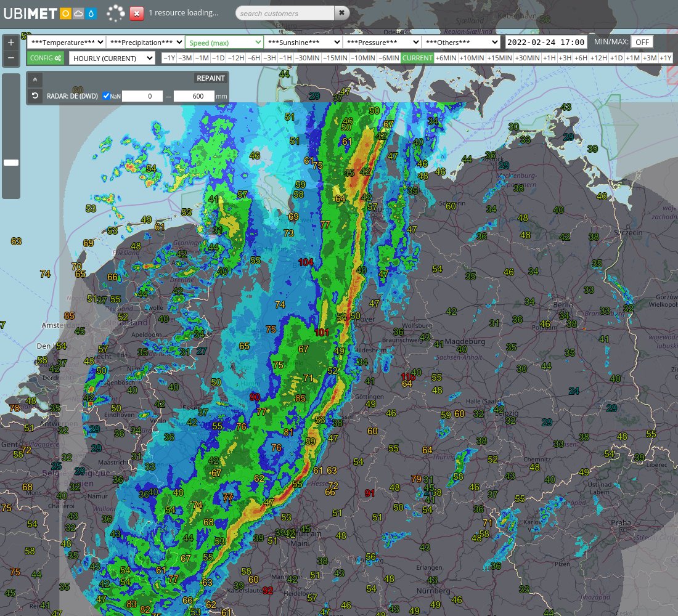Step back one day with -1D

(218, 58)
